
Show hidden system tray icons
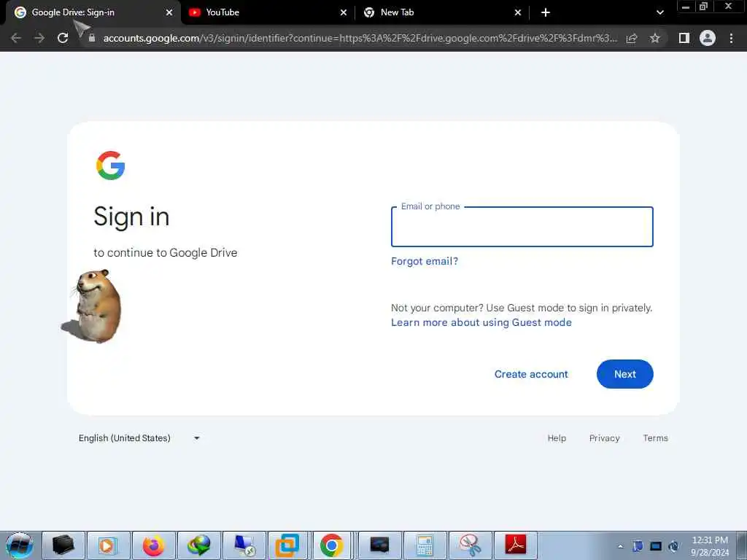[x=620, y=547]
